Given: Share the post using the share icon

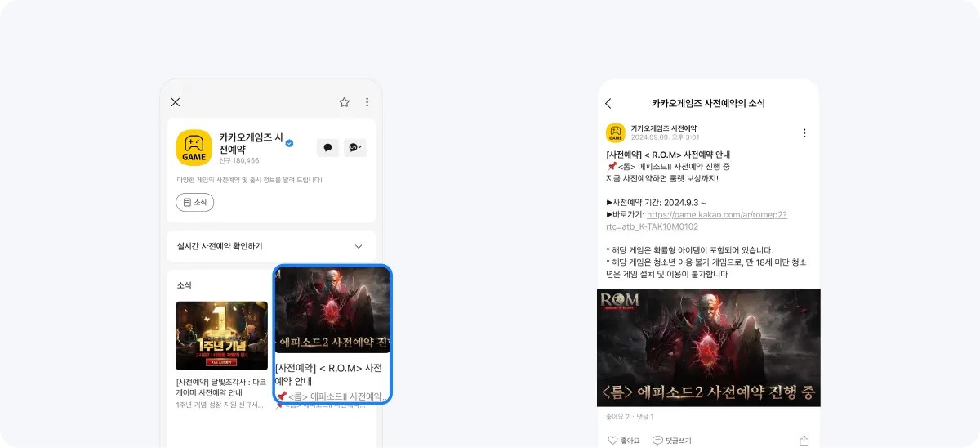Looking at the screenshot, I should pos(804,441).
